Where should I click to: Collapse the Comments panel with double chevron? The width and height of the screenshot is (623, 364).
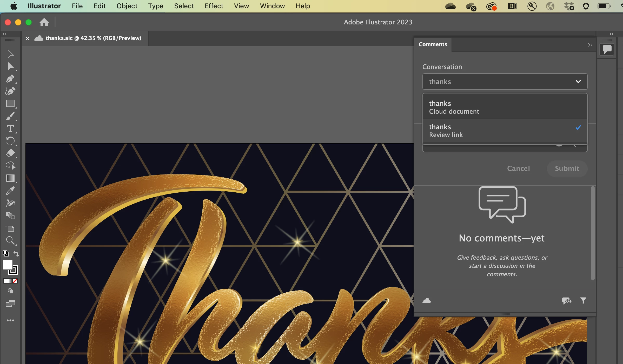[590, 45]
